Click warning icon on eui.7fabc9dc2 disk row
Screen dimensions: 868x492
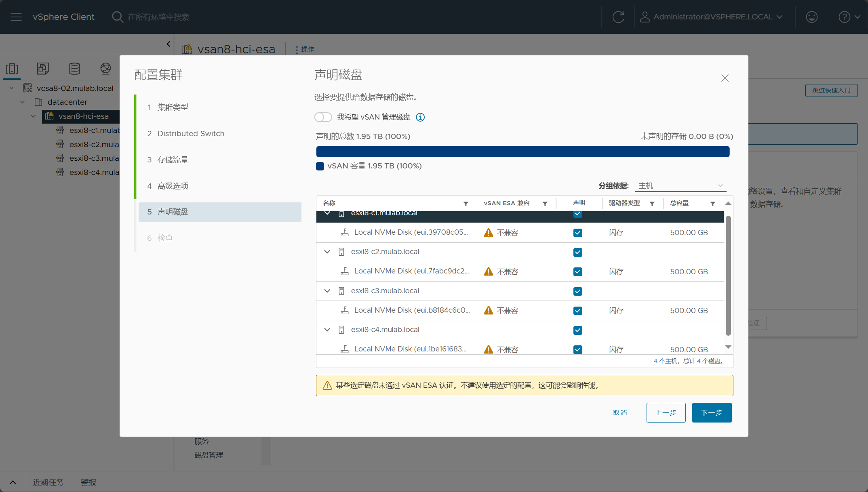(x=489, y=271)
